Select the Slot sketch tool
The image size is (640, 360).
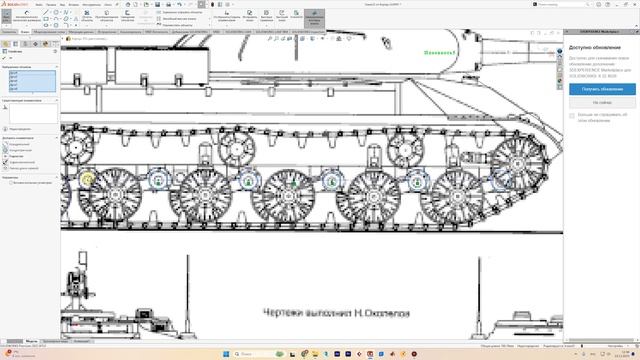46,25
